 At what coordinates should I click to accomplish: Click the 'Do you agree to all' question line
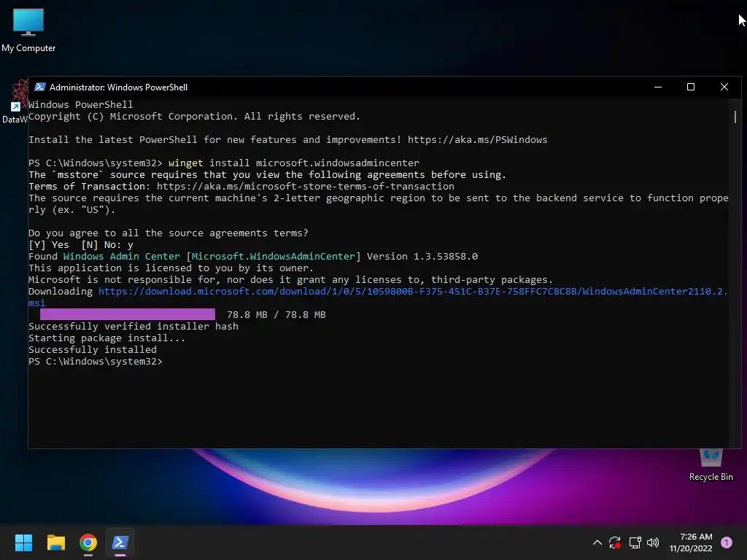tap(169, 233)
